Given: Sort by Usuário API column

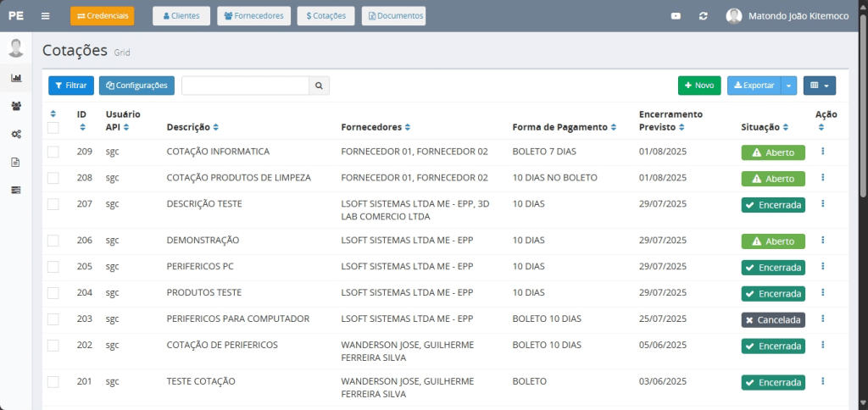Looking at the screenshot, I should (x=126, y=127).
